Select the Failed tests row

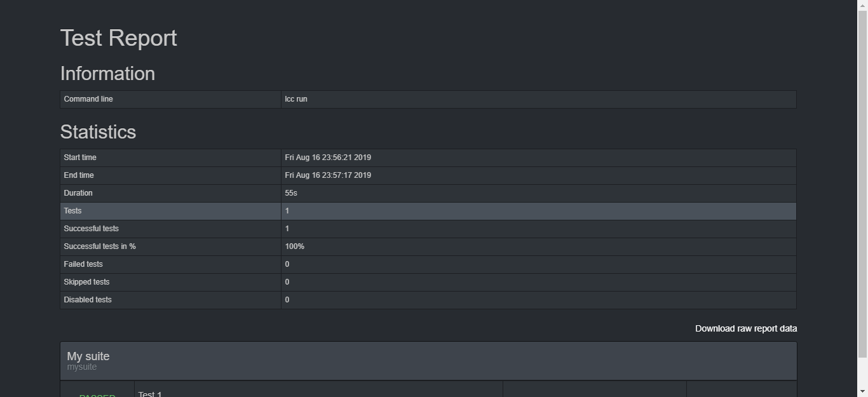coord(428,264)
